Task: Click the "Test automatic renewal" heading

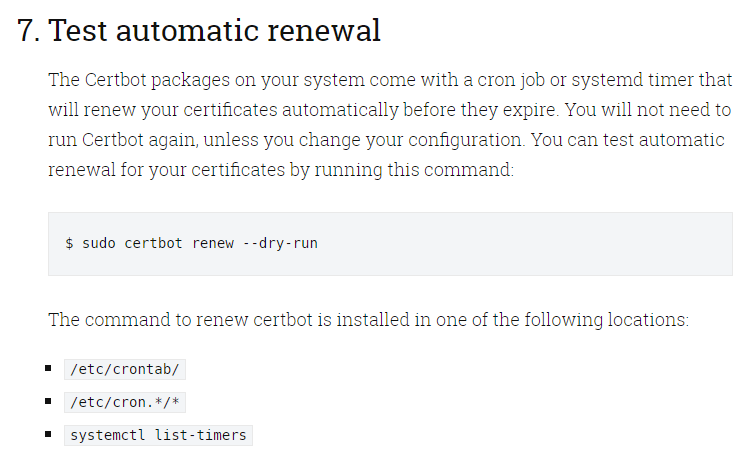Action: tap(214, 30)
